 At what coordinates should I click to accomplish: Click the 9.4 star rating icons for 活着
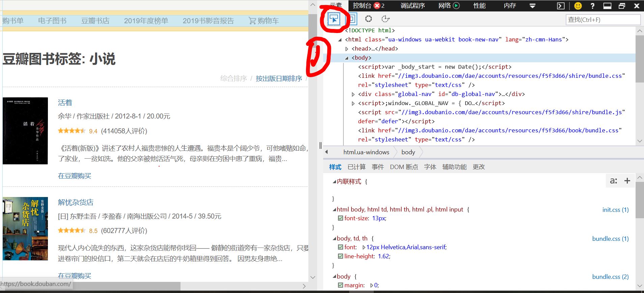point(72,131)
